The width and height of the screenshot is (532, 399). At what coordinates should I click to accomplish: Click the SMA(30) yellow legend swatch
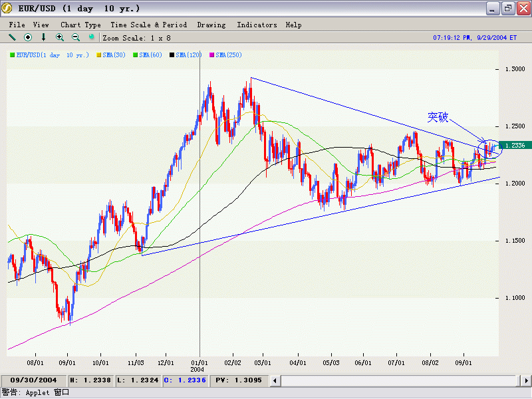(99, 55)
